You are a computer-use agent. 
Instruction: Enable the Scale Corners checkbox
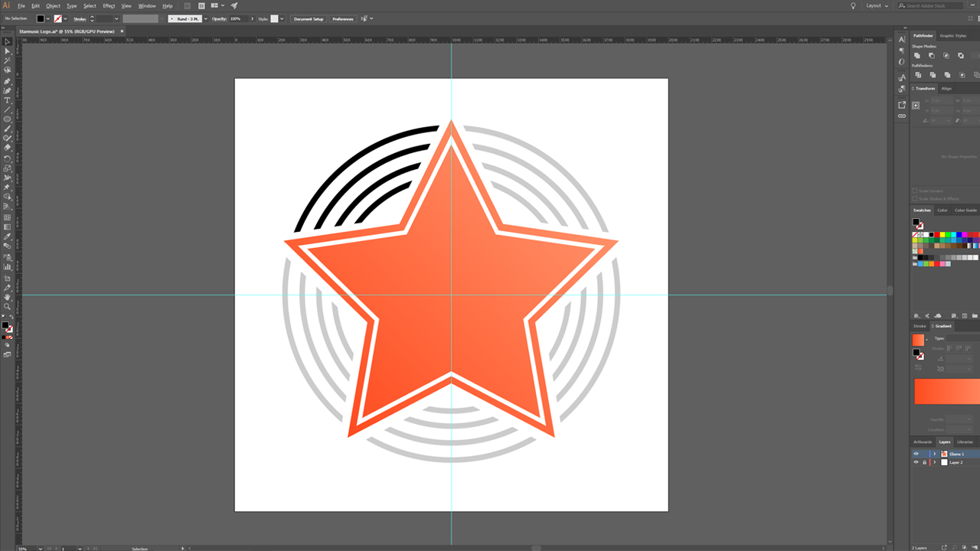pos(915,191)
